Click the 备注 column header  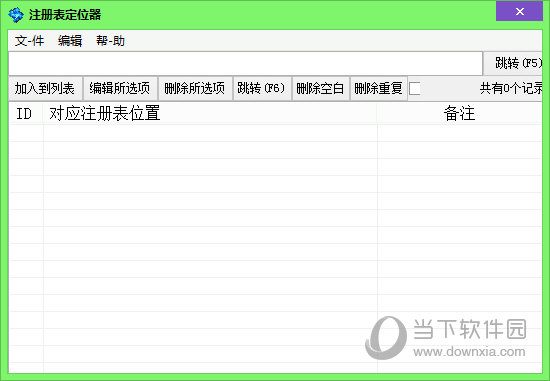point(460,114)
